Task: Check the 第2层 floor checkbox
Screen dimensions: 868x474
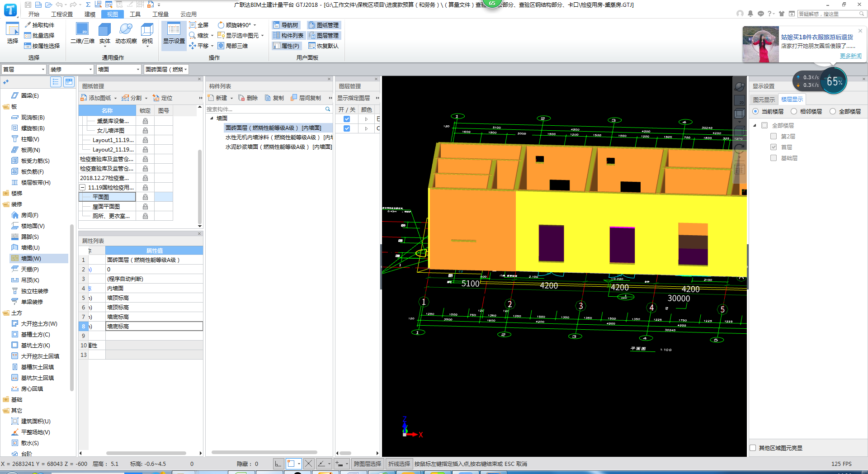Action: 774,136
